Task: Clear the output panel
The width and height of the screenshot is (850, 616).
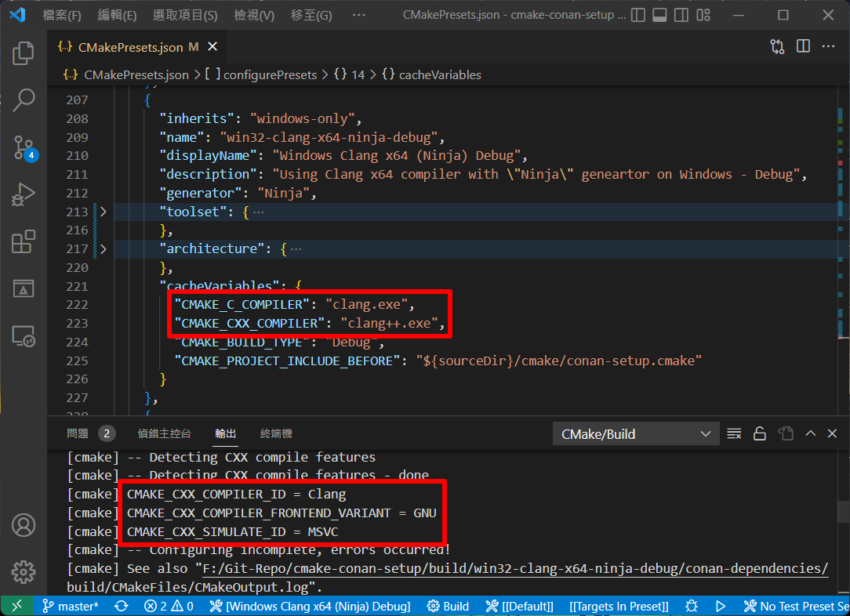Action: [x=734, y=433]
